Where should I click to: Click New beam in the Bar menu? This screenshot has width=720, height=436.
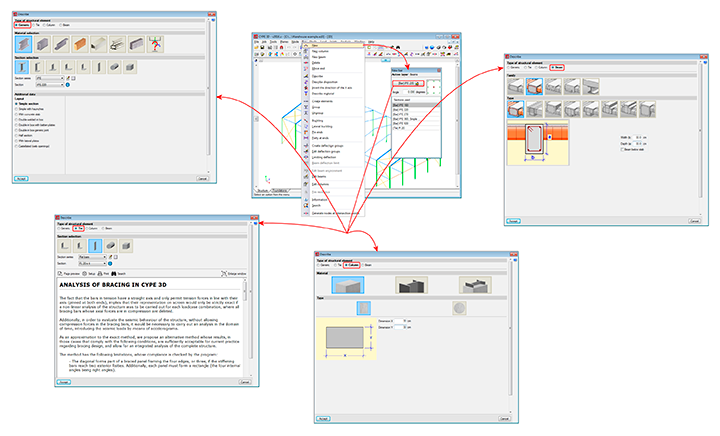point(320,57)
